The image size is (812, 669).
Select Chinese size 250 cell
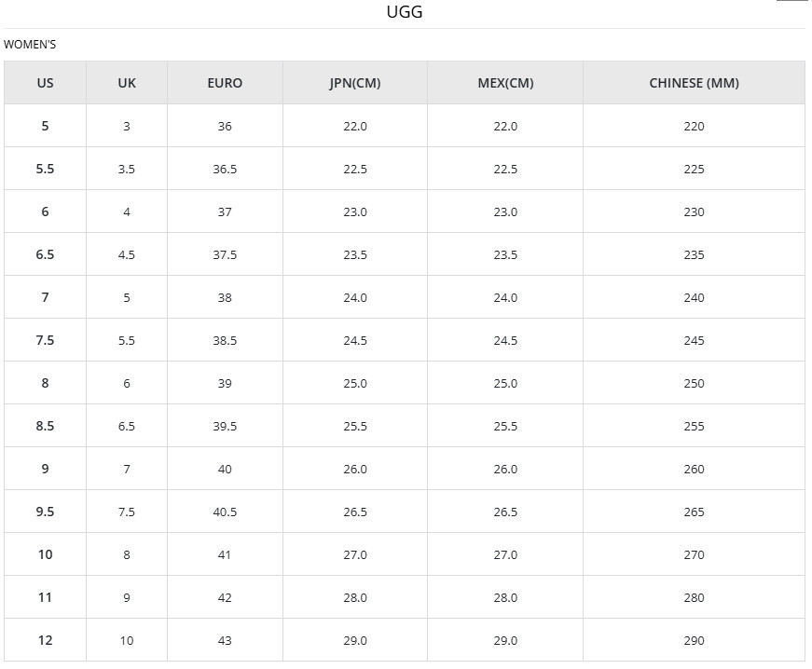click(x=694, y=383)
